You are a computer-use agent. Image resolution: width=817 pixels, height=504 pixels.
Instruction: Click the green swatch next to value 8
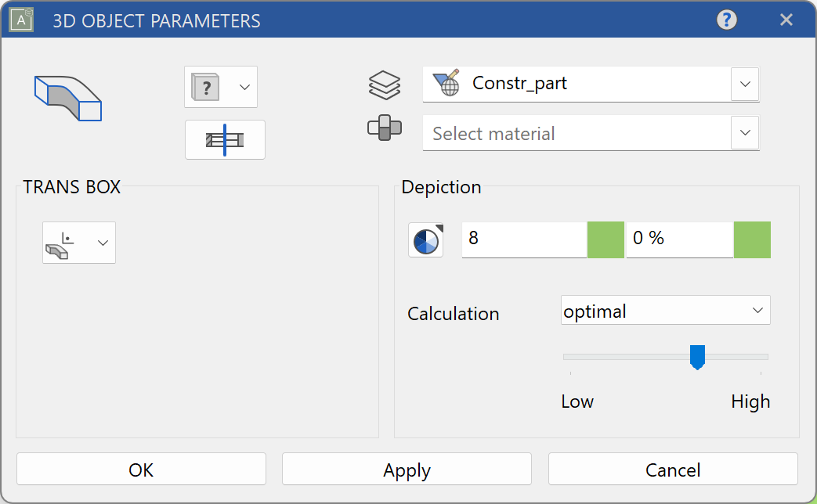click(x=605, y=239)
